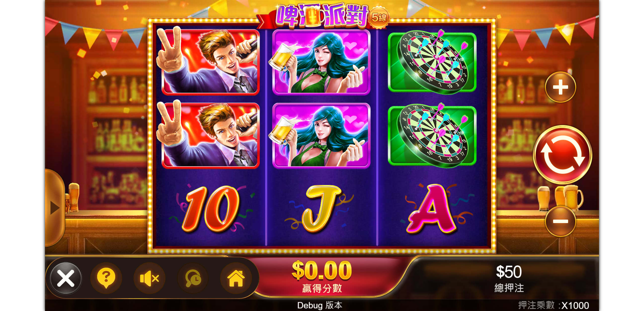Expand the left side arrow panel
This screenshot has width=644, height=311.
[x=54, y=208]
